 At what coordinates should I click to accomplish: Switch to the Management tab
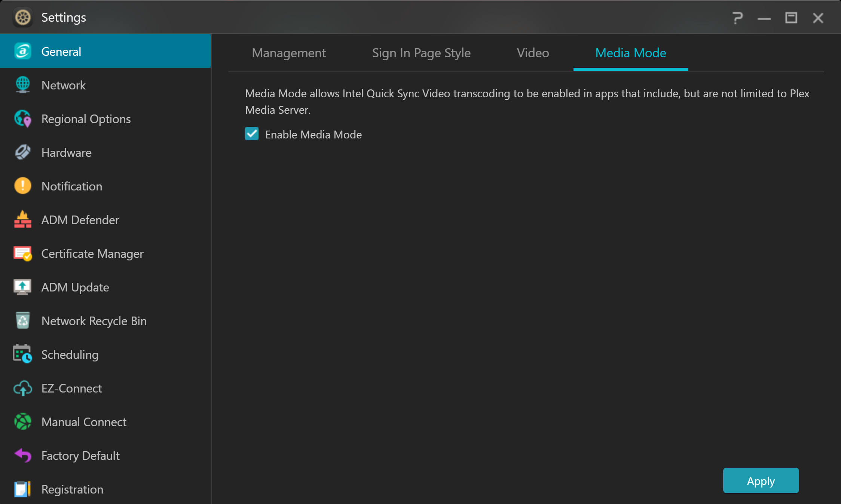click(x=288, y=53)
